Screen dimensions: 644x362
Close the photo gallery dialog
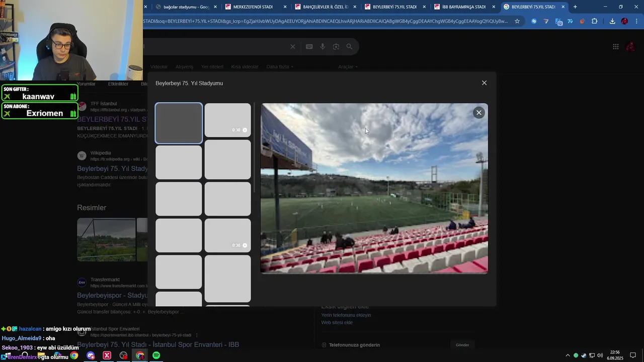coord(484,83)
